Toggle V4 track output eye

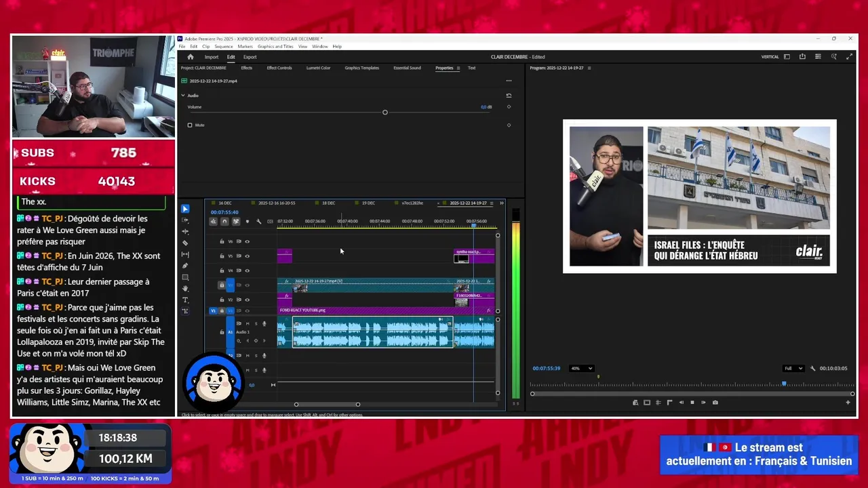[x=247, y=271]
